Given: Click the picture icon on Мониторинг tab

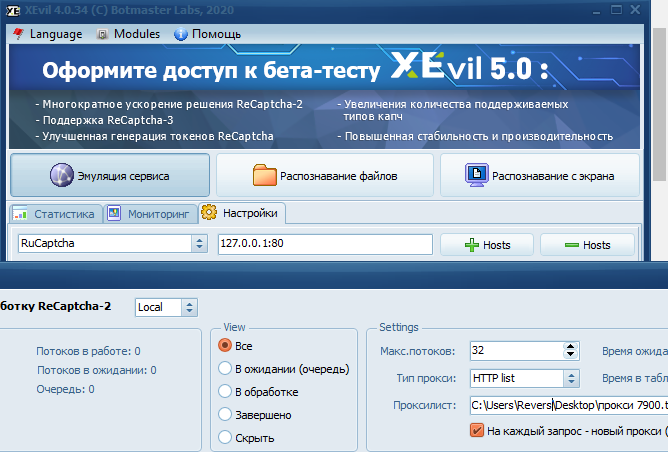Looking at the screenshot, I should [114, 213].
